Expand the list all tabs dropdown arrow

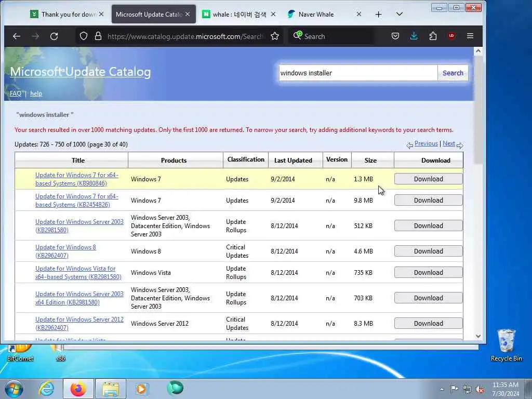[x=400, y=14]
